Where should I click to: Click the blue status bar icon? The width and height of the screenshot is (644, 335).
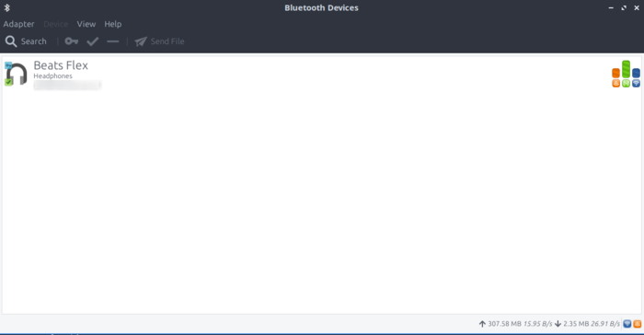pyautogui.click(x=627, y=324)
